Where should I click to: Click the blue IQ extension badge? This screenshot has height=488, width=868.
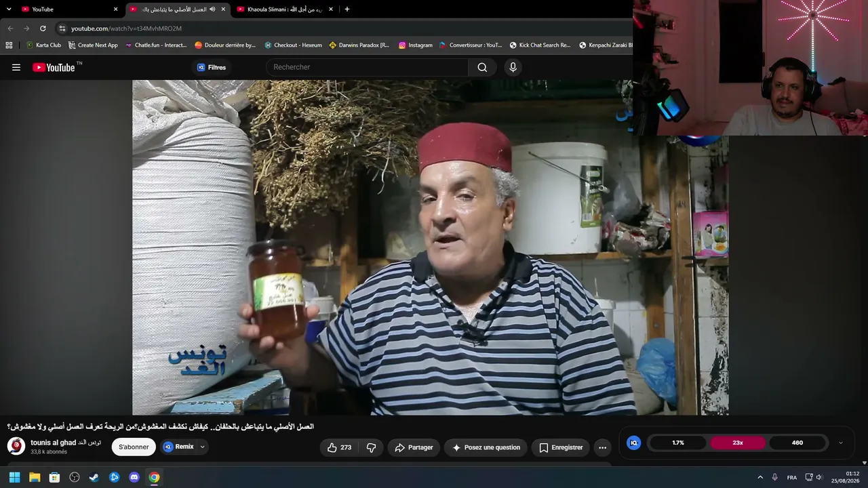634,443
